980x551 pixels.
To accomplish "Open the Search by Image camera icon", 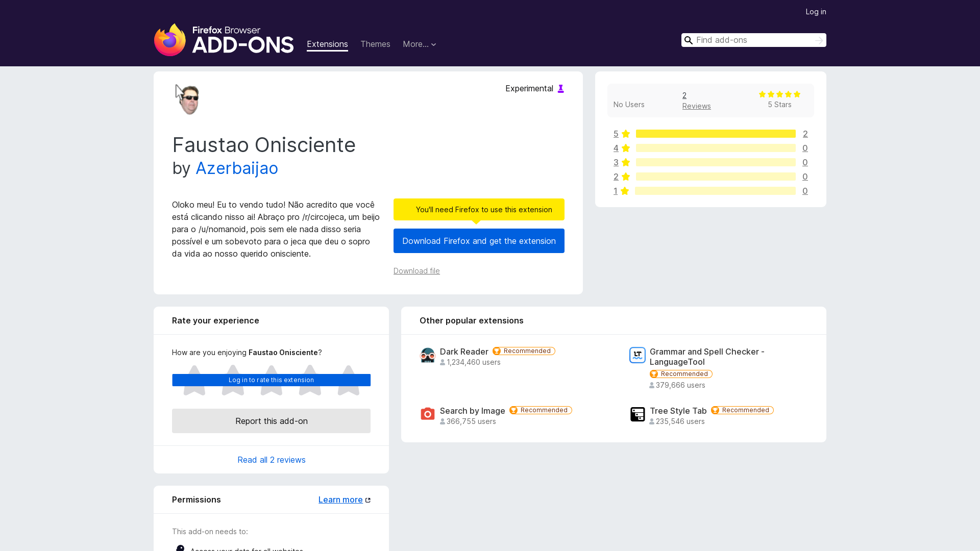I will (427, 414).
